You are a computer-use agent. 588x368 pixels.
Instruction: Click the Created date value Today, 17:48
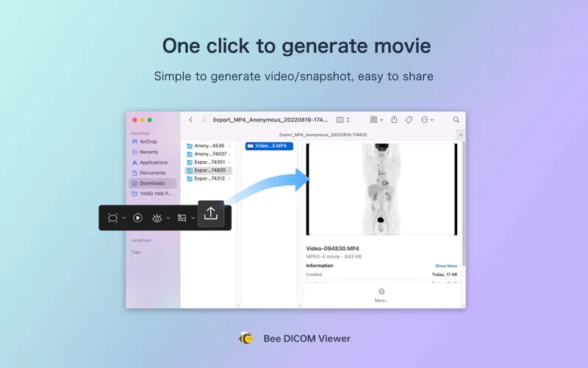(x=445, y=275)
